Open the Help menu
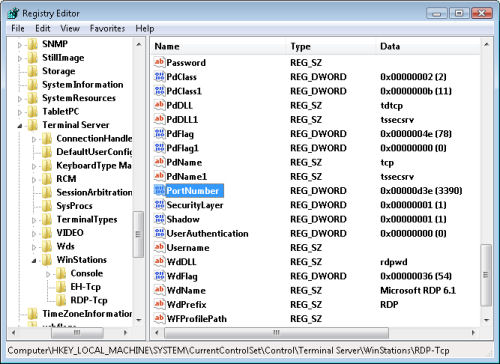This screenshot has height=364, width=500. pyautogui.click(x=145, y=28)
